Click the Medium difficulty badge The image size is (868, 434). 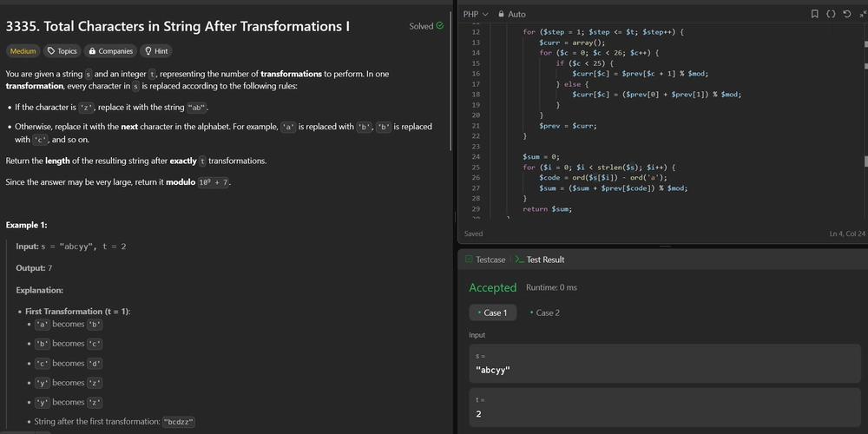23,51
